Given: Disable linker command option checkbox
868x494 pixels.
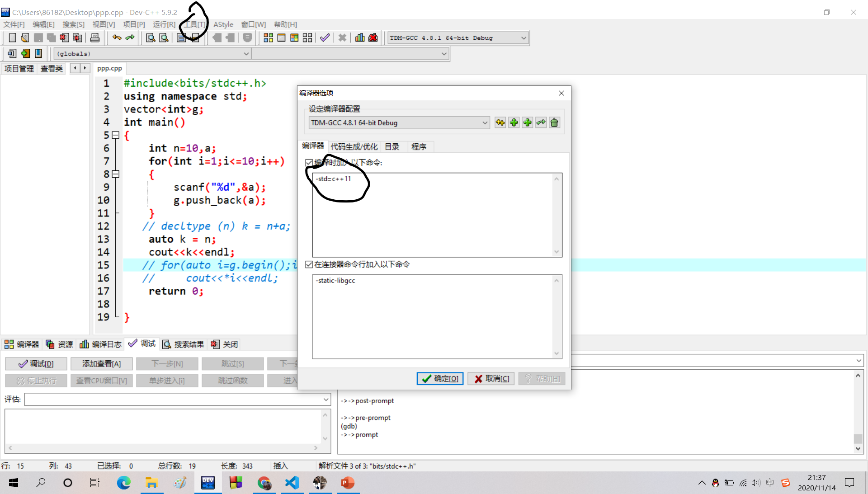Looking at the screenshot, I should pyautogui.click(x=309, y=264).
